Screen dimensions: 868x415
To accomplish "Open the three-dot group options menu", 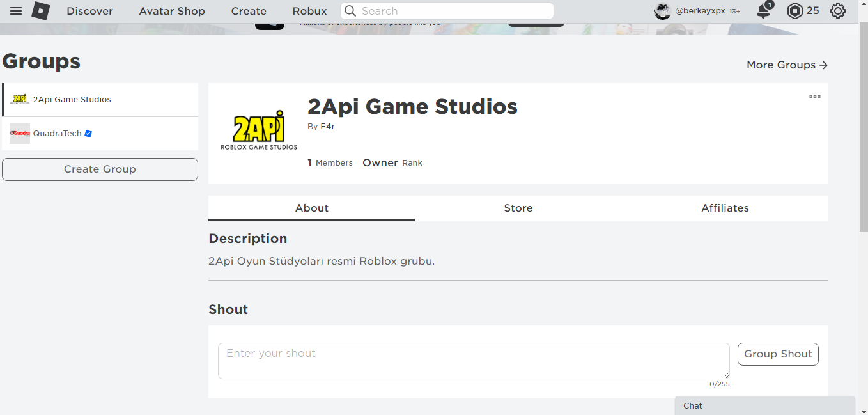I will coord(814,97).
